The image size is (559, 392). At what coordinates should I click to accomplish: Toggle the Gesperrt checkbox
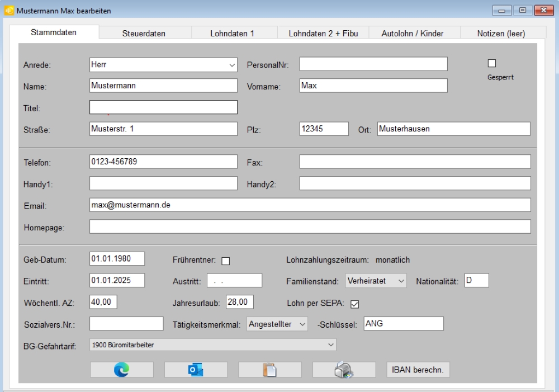pos(492,63)
